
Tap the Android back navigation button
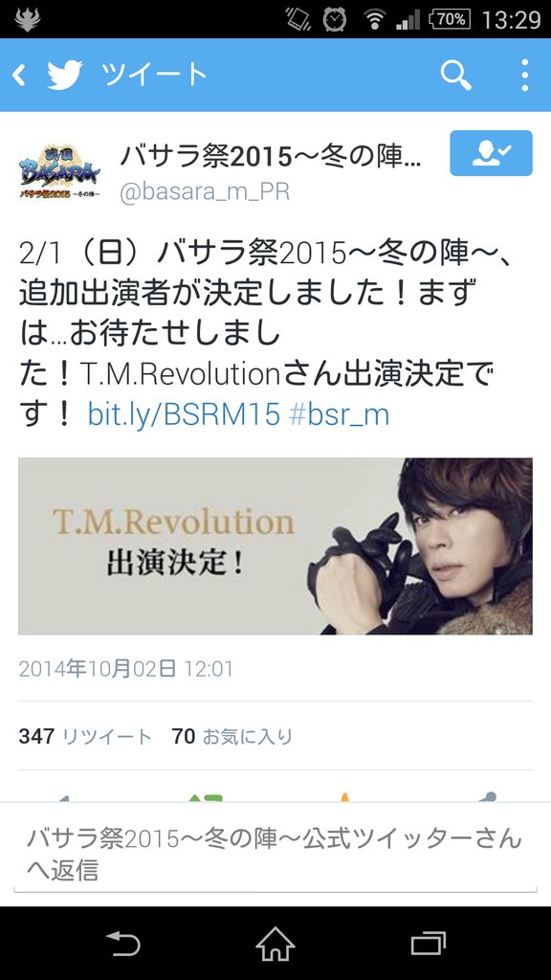[x=122, y=943]
